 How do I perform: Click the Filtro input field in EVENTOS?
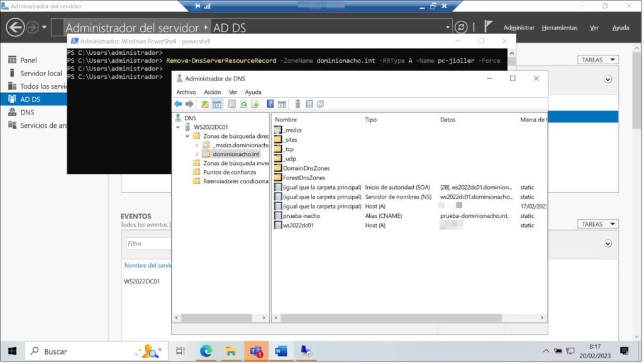[148, 244]
